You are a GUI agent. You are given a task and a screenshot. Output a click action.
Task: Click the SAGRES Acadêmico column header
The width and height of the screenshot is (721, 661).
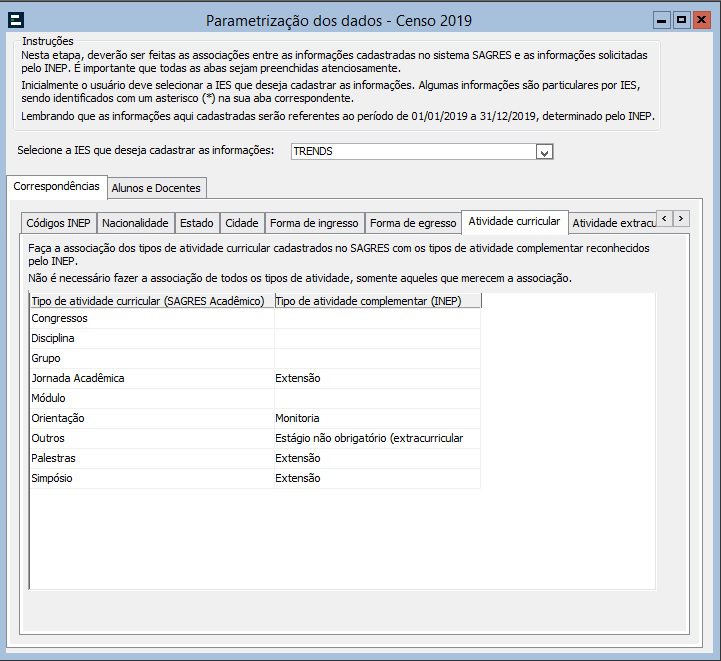coord(152,301)
